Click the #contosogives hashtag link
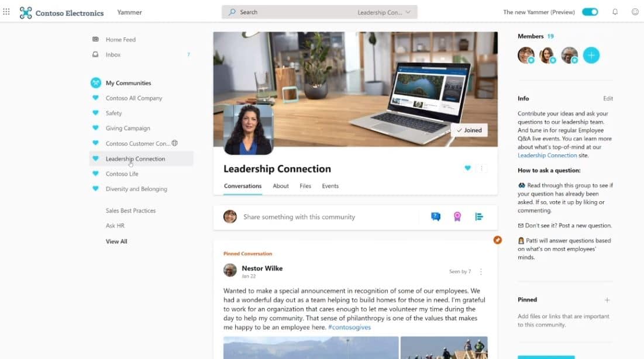The height and width of the screenshot is (359, 644). (350, 327)
